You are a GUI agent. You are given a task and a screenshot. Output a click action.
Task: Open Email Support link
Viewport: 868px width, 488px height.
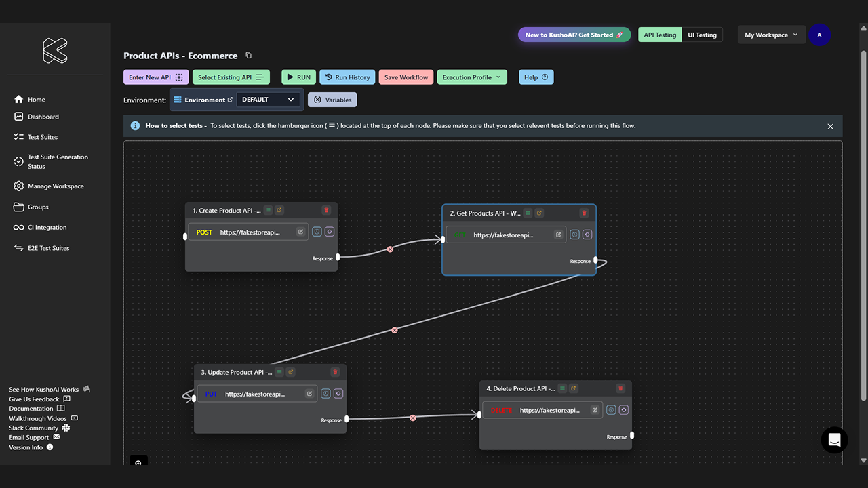35,438
